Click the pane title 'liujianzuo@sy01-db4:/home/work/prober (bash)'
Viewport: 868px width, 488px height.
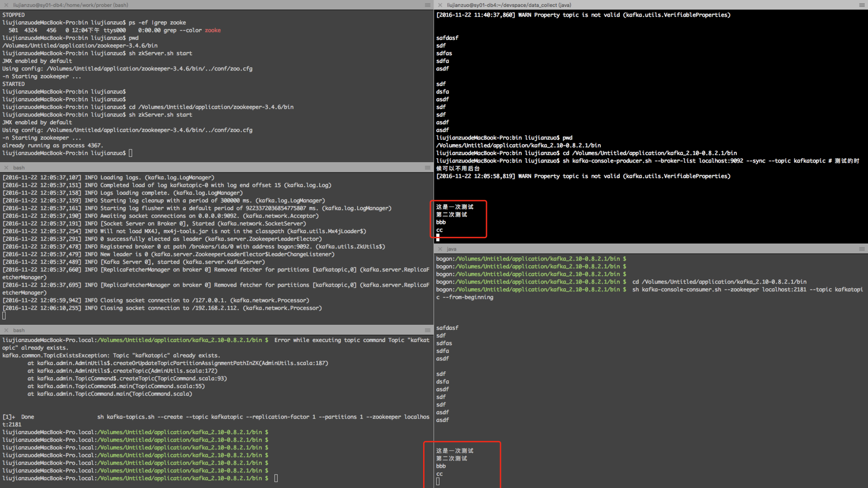tap(71, 5)
